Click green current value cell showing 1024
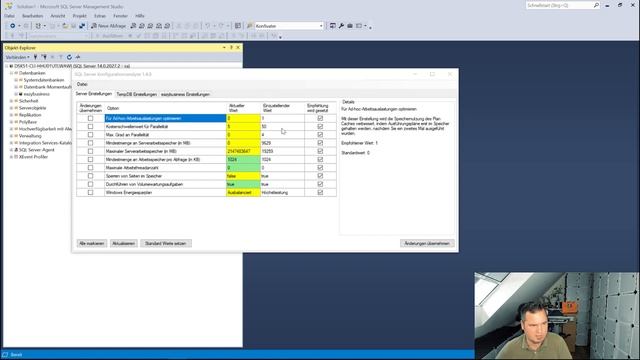Image resolution: width=640 pixels, height=360 pixels. 243,160
